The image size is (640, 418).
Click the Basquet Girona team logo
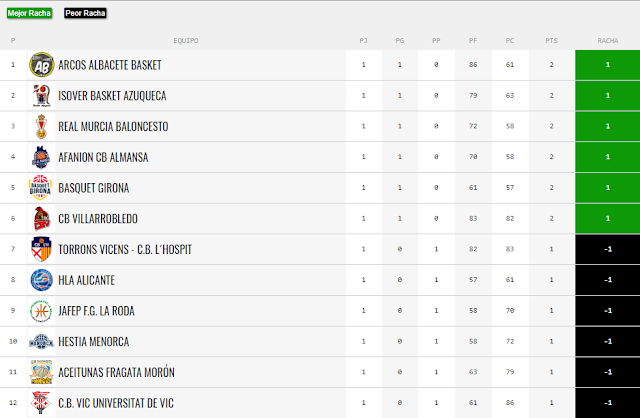coord(41,188)
